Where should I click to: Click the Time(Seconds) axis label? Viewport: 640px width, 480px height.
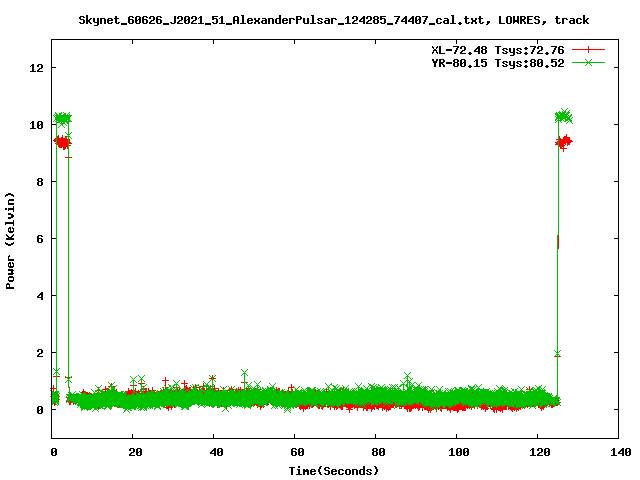(334, 471)
